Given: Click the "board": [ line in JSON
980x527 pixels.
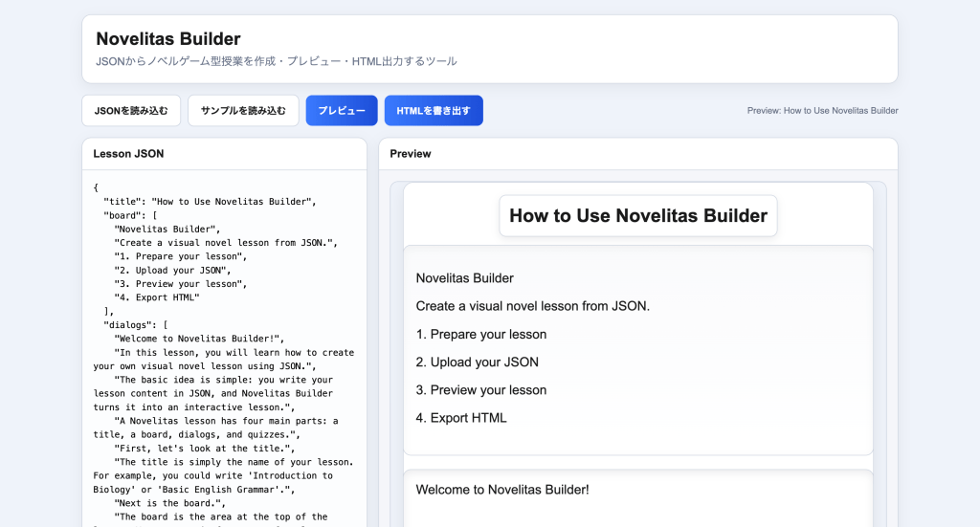Looking at the screenshot, I should 130,215.
